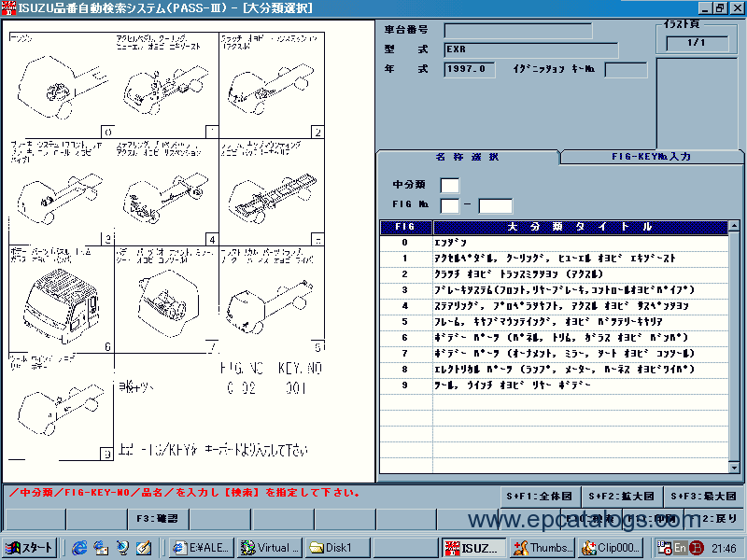The height and width of the screenshot is (560, 747).
Task: Click the ignition key № field
Action: pos(626,69)
